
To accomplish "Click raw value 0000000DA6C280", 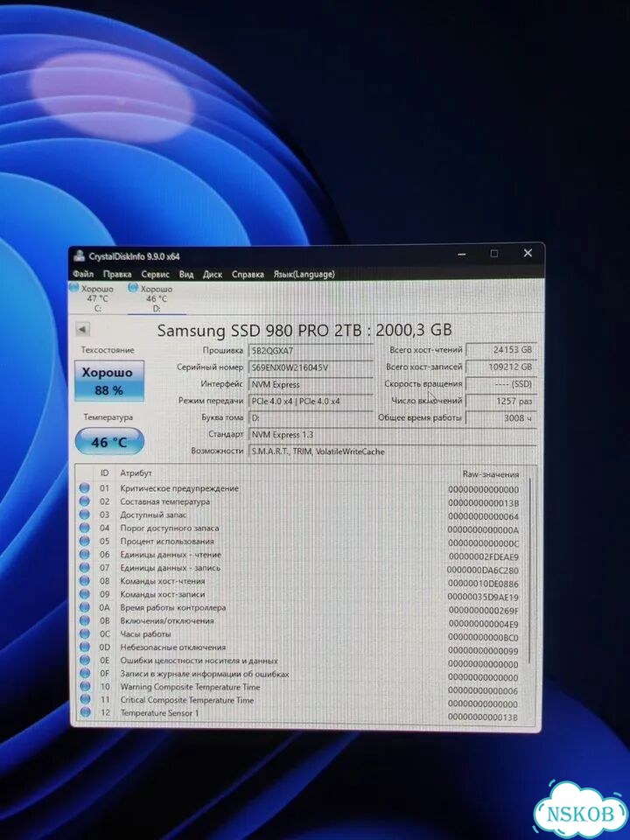I will [483, 570].
